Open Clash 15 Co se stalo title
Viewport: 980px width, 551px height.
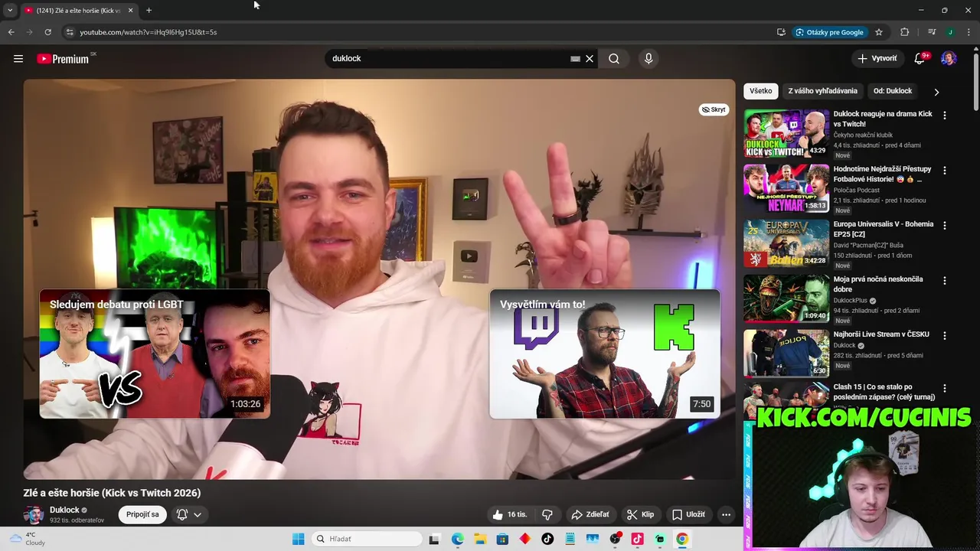pyautogui.click(x=884, y=392)
